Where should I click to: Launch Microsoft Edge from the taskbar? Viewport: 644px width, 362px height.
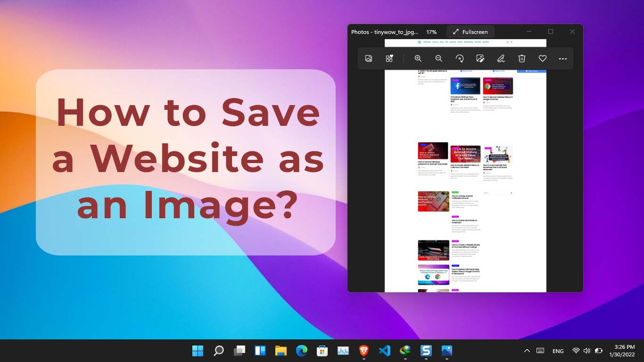[x=302, y=351]
